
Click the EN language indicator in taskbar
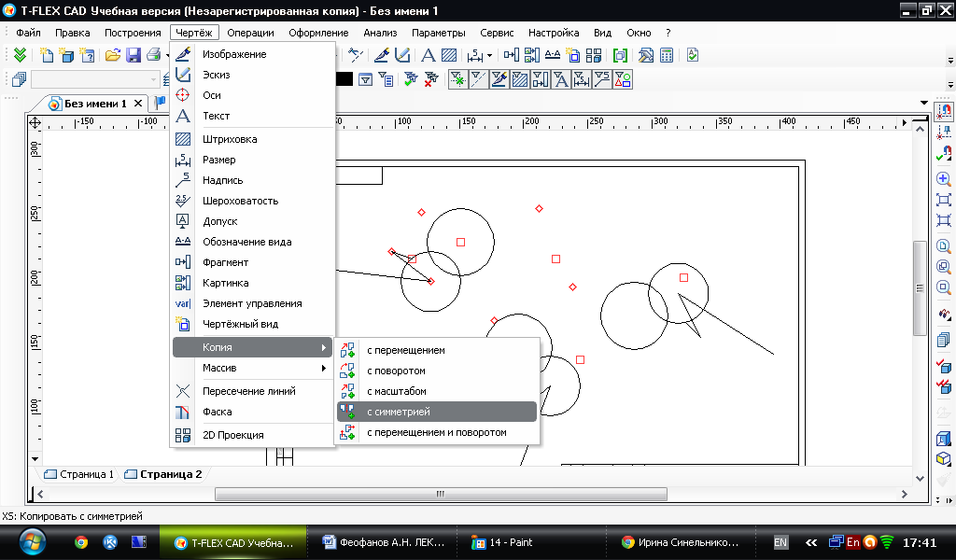coord(780,542)
